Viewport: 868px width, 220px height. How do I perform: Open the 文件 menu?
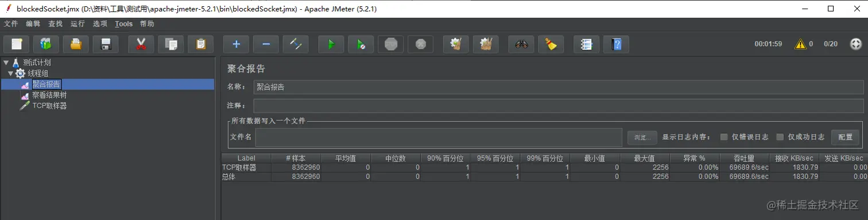tap(11, 24)
